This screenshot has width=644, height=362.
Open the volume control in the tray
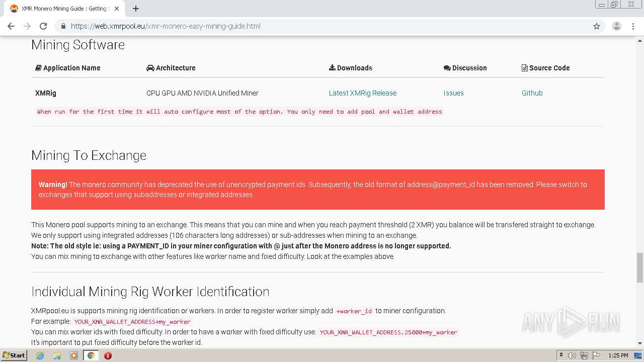(x=572, y=355)
